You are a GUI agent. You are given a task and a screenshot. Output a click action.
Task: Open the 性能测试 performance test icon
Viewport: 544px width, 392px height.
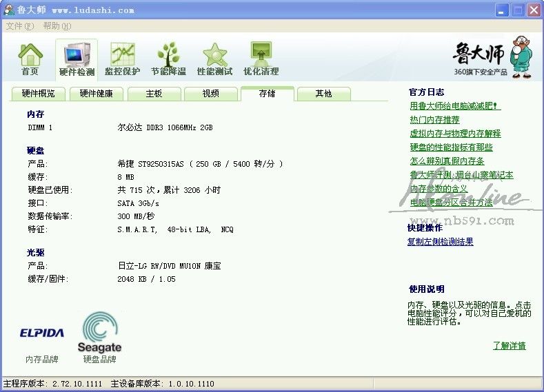pos(214,59)
